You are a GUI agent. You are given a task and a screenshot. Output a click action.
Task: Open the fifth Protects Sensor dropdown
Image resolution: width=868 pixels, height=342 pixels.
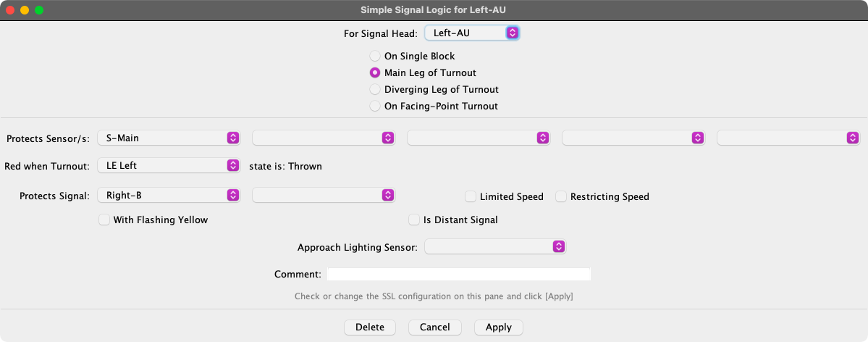pos(788,138)
